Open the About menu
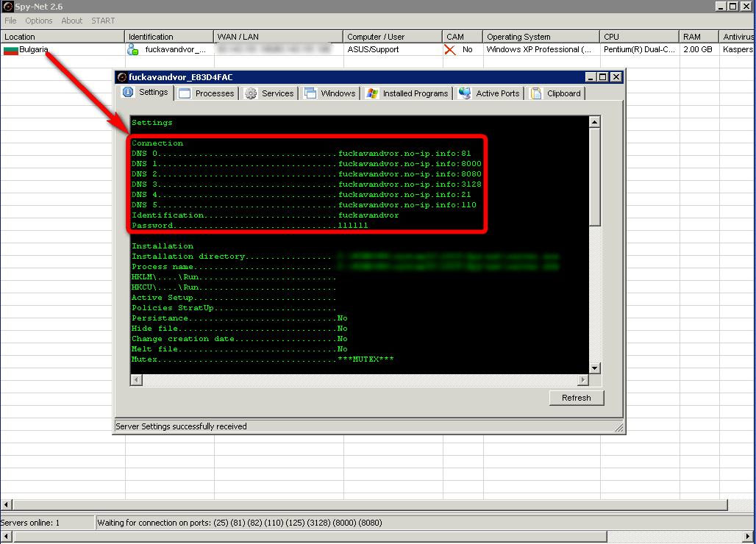The image size is (756, 544). [x=71, y=21]
